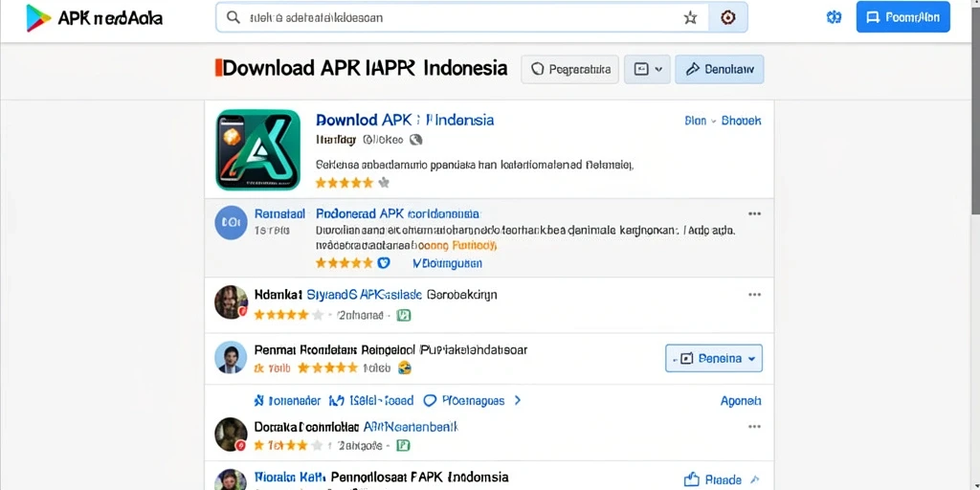Screen dimensions: 980x490
Task: Click the Pegarestuka button in header
Action: (x=570, y=69)
